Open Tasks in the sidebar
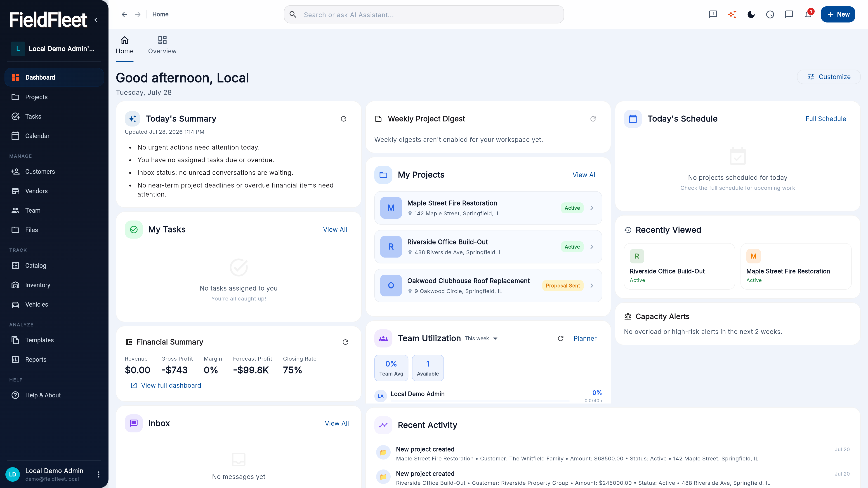Image resolution: width=868 pixels, height=488 pixels. [54, 117]
